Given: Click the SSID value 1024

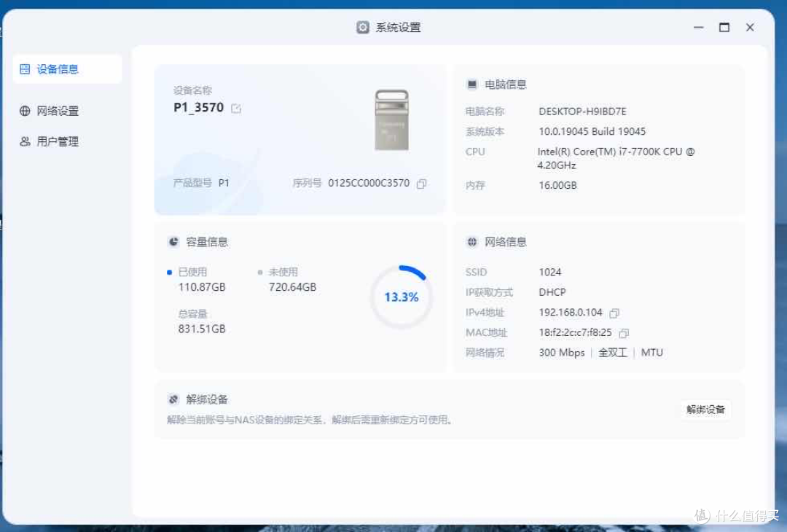Looking at the screenshot, I should tap(549, 272).
